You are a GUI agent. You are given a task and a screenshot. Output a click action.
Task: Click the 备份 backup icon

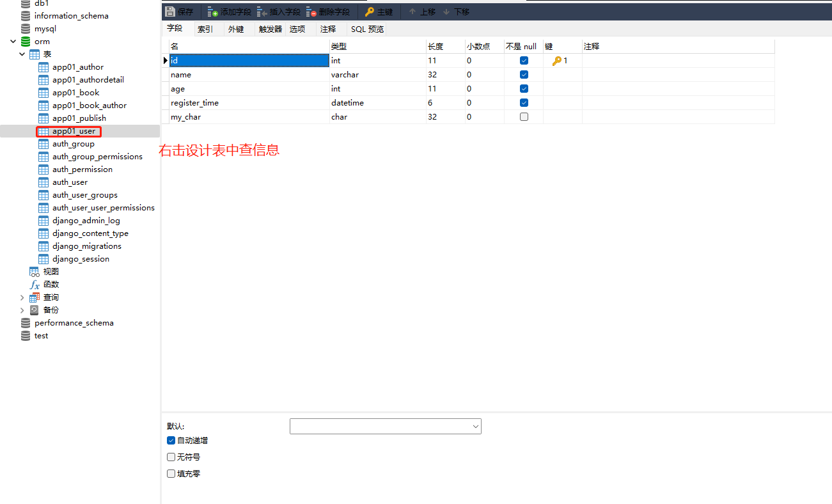click(x=35, y=310)
